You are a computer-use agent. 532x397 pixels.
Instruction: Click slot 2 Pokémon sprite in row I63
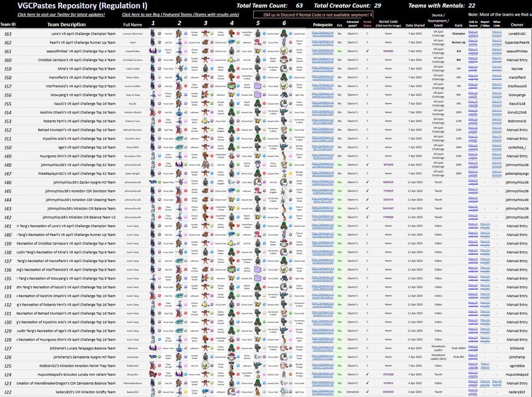point(179,34)
